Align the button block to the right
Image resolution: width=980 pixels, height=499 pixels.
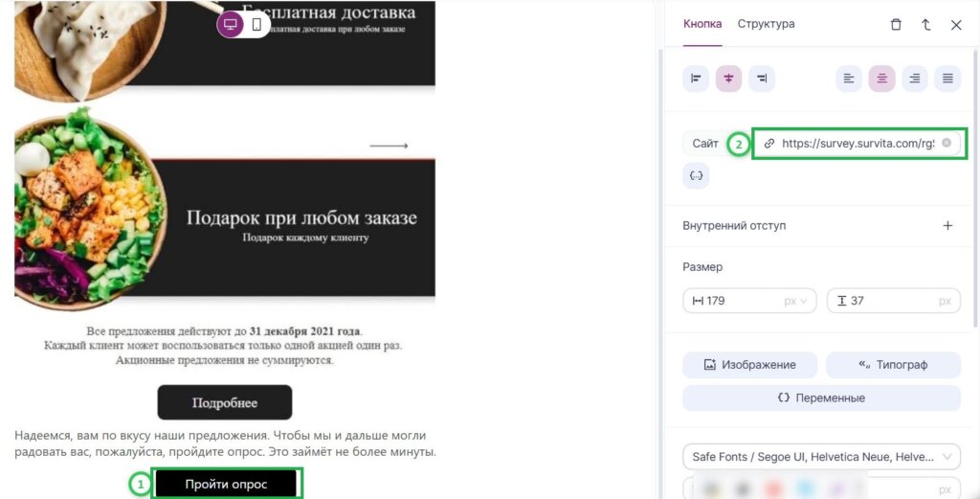[761, 79]
